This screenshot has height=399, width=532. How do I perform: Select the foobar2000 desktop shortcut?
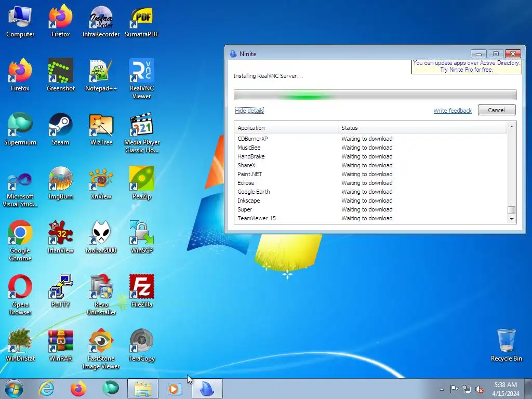pos(101,237)
